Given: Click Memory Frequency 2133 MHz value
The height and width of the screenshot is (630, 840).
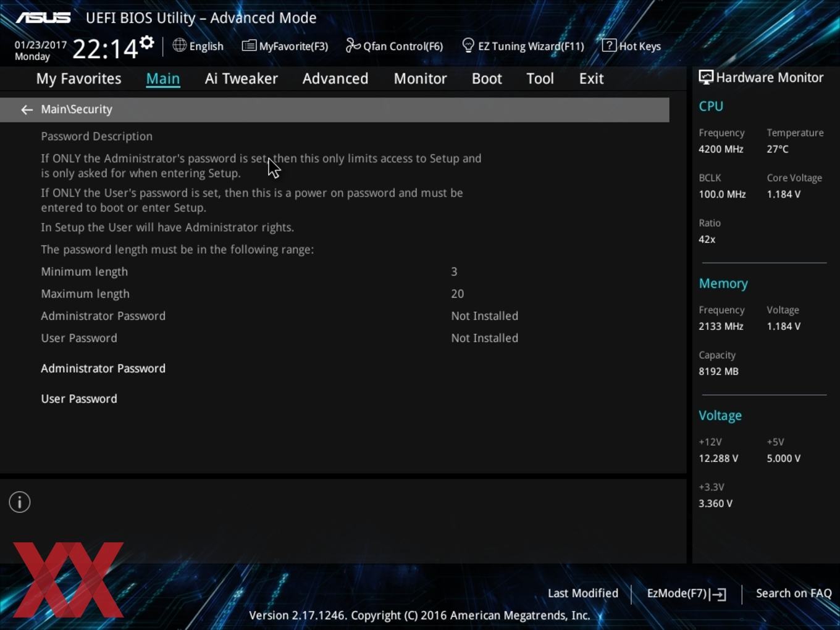Looking at the screenshot, I should [x=721, y=326].
